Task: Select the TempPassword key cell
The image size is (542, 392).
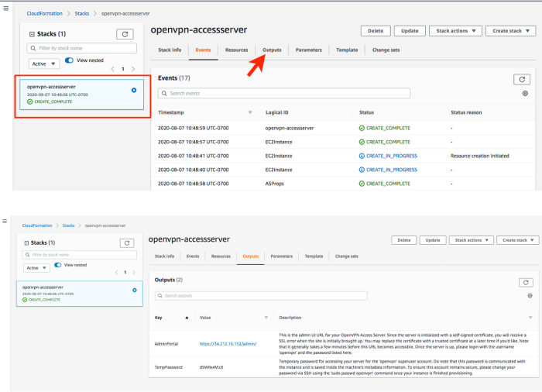Action: click(x=168, y=367)
